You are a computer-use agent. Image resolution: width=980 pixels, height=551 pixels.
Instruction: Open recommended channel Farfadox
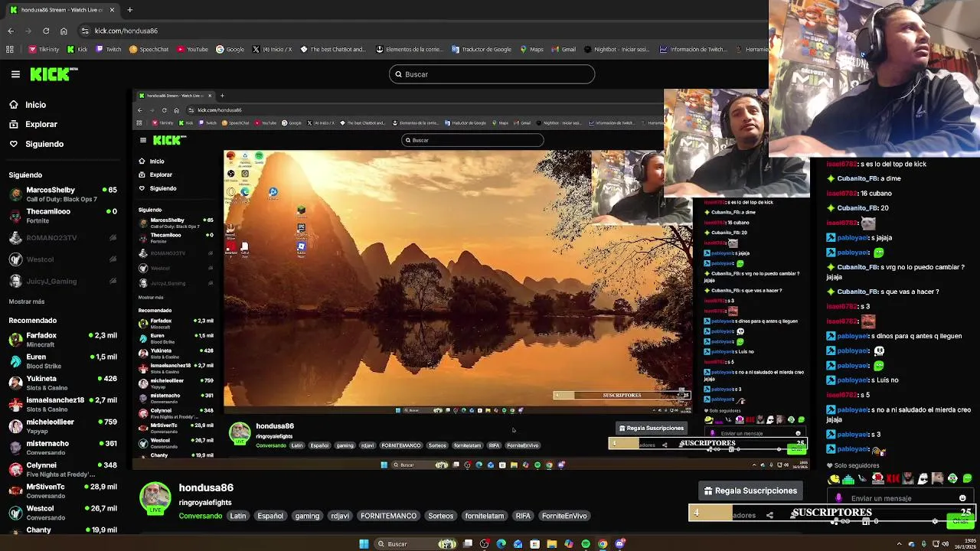(x=63, y=340)
